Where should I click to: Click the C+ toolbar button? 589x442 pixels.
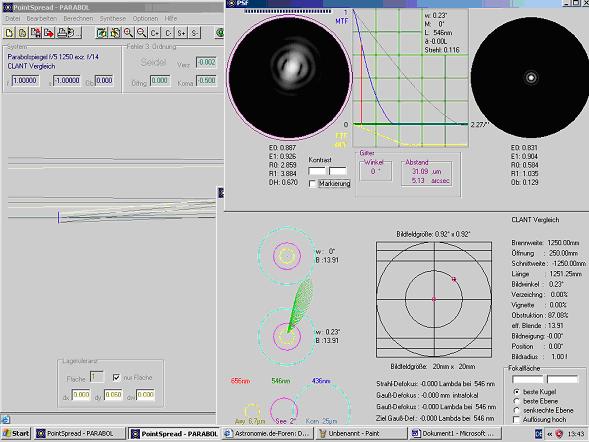point(155,33)
